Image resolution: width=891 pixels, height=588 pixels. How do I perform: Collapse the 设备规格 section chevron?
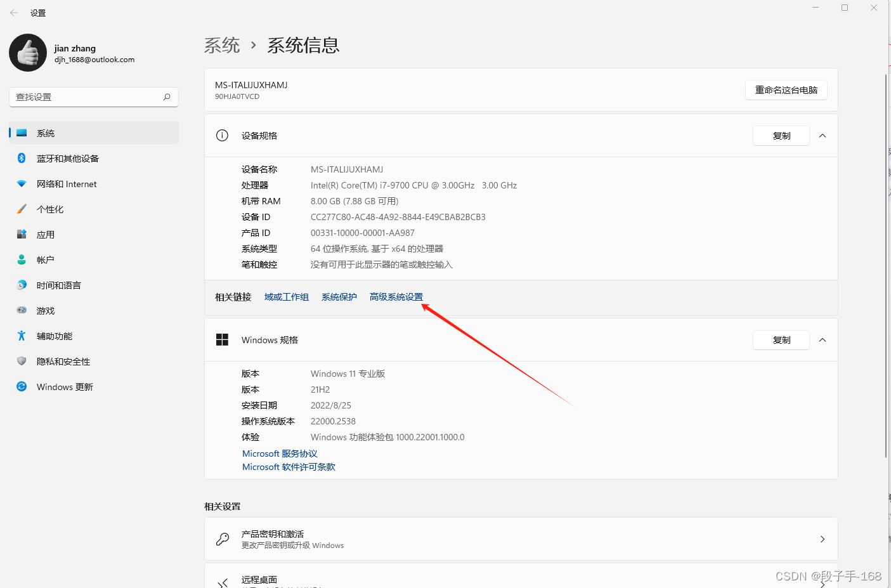(x=823, y=136)
